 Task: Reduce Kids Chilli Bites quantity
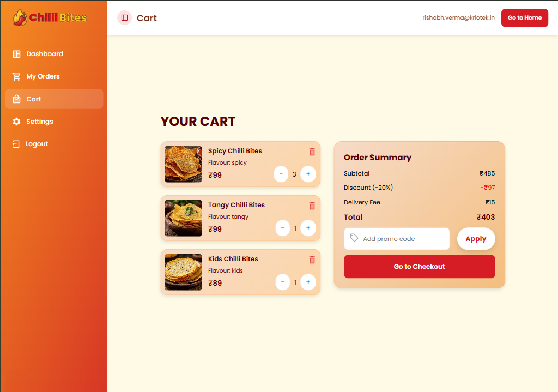[282, 282]
